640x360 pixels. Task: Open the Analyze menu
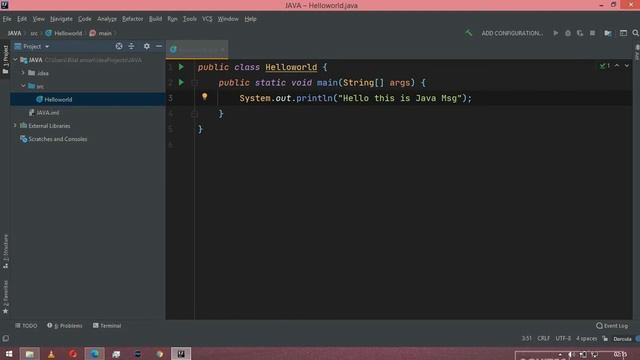tap(107, 19)
